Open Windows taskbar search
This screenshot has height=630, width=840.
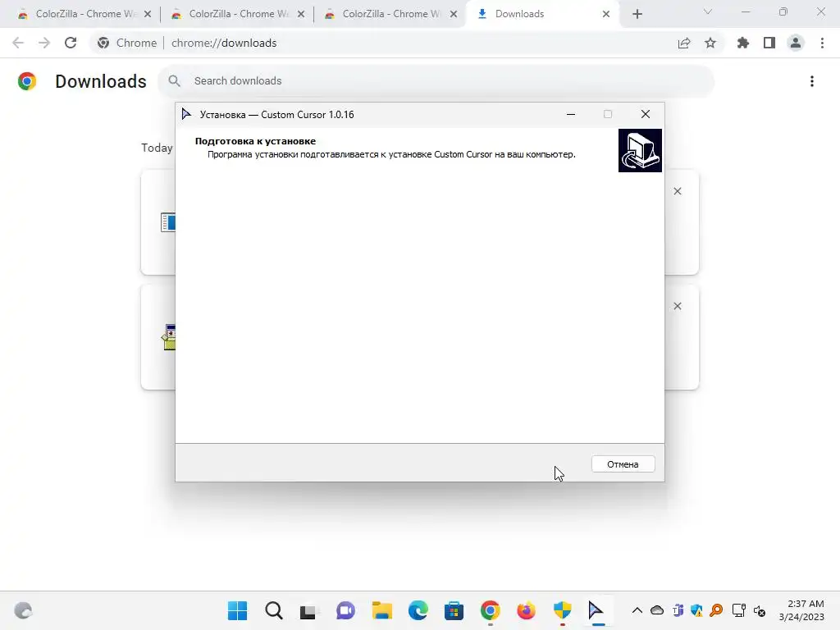(x=274, y=610)
